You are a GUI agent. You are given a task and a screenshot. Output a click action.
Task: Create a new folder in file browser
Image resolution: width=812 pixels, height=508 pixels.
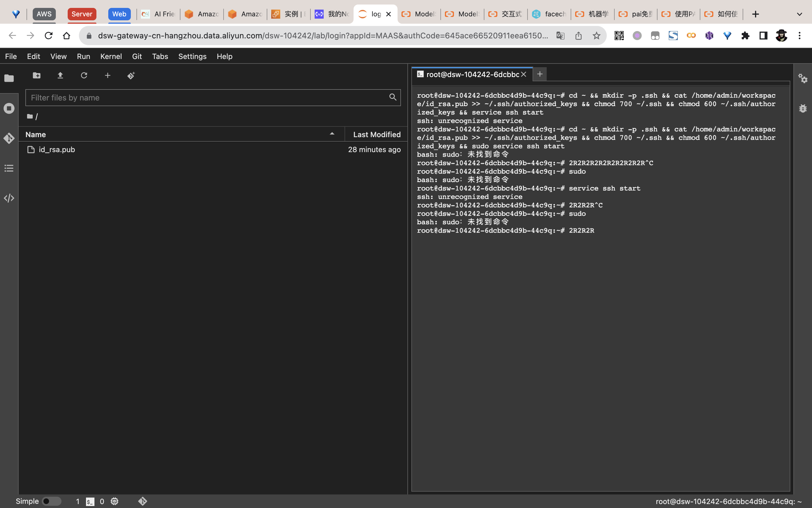(37, 75)
